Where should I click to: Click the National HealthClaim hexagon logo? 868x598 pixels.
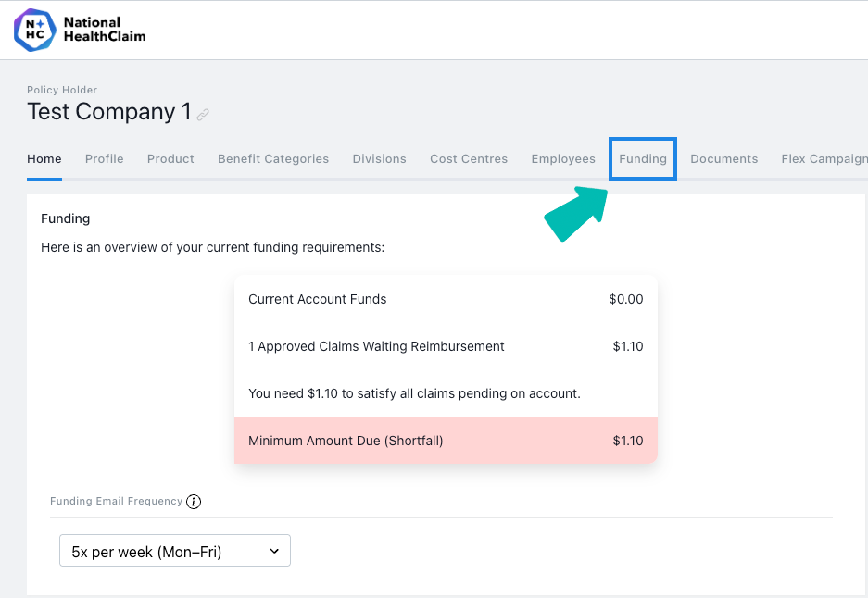click(35, 30)
